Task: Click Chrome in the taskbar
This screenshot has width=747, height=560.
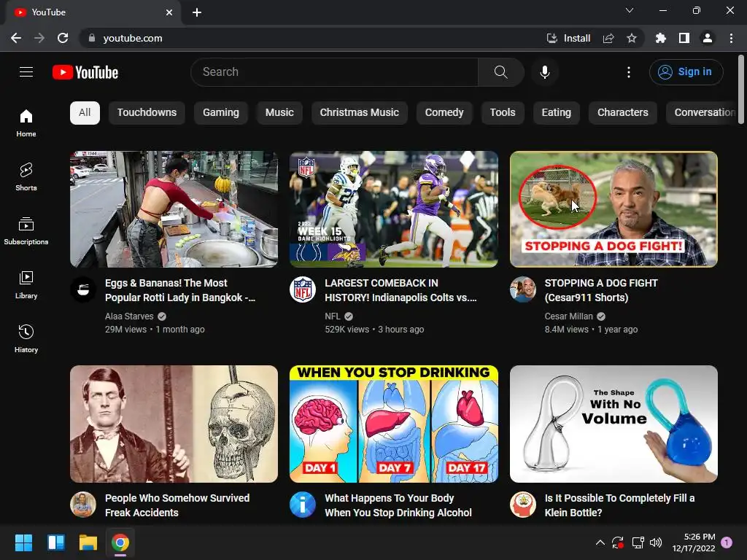Action: click(120, 542)
